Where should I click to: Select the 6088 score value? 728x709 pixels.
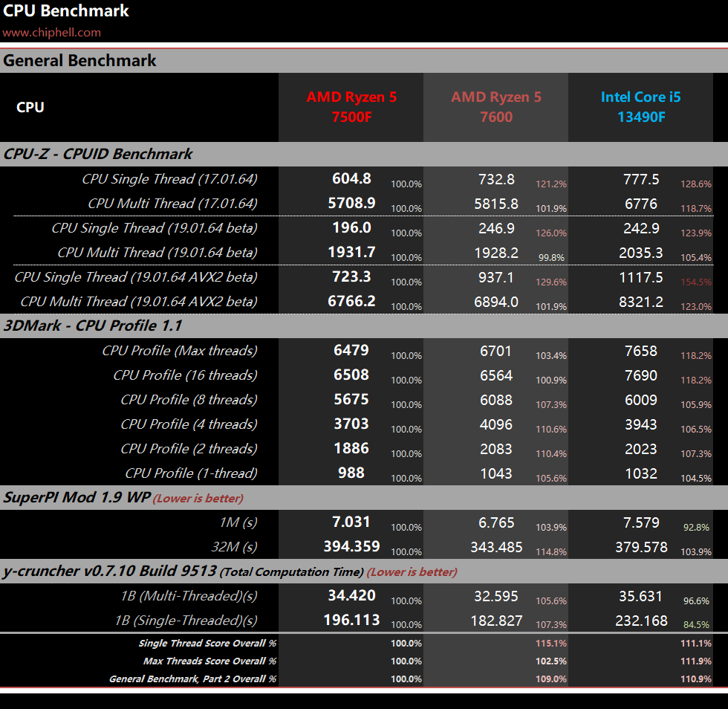[496, 401]
